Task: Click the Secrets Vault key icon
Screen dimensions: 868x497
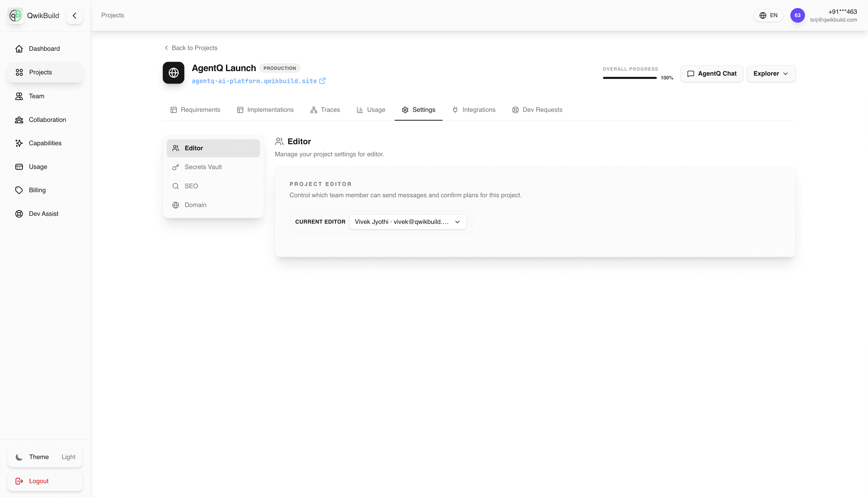Action: [x=176, y=167]
